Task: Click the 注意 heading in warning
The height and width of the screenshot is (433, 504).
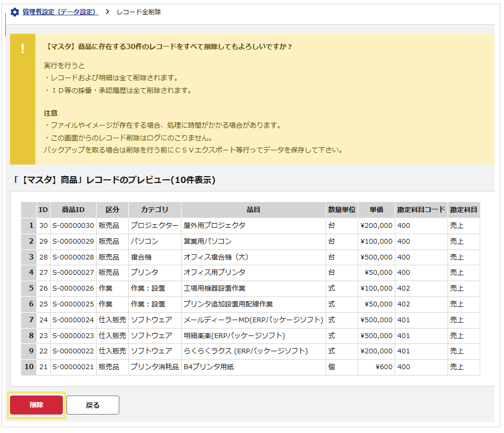Action: coord(51,113)
